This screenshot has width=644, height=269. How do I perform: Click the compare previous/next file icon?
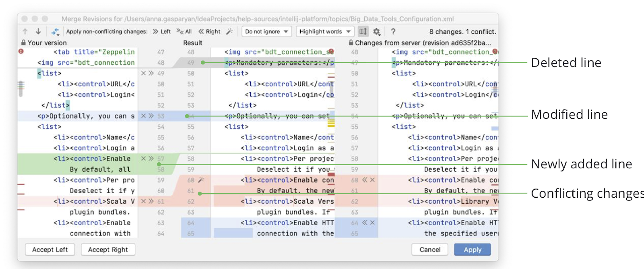(x=55, y=31)
